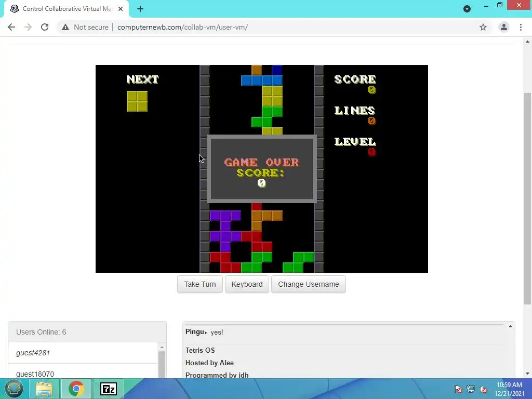Click the Not secure warning icon
The width and height of the screenshot is (532, 399).
tap(65, 27)
